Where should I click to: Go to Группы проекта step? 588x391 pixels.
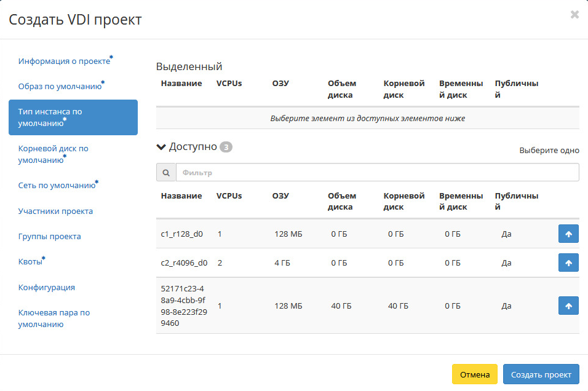[x=49, y=236]
